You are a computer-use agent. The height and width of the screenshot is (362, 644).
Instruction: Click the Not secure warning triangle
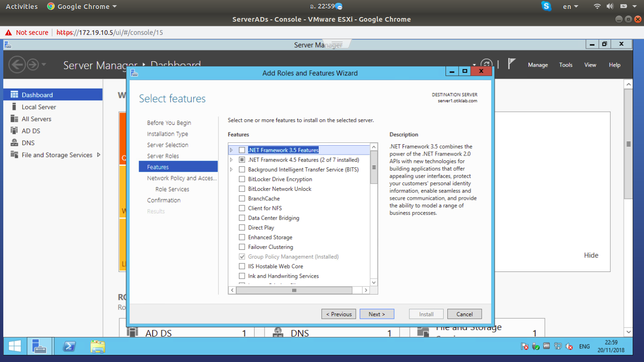[x=8, y=33]
